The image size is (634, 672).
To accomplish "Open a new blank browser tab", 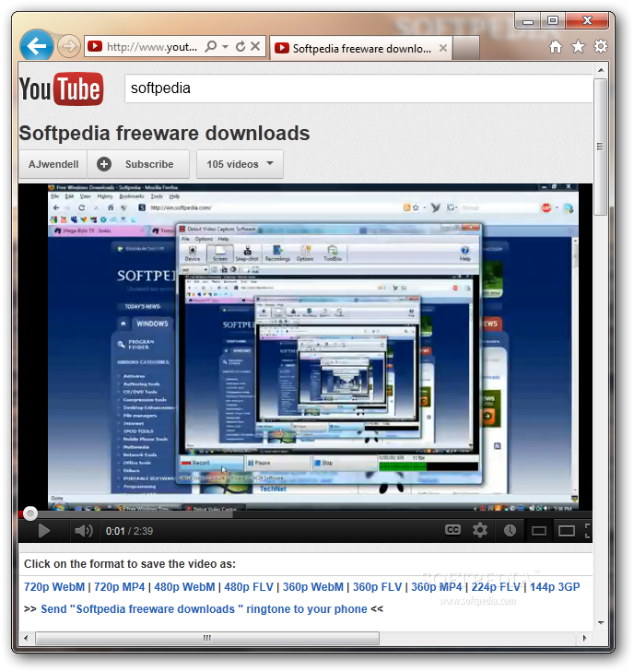I will click(x=466, y=48).
